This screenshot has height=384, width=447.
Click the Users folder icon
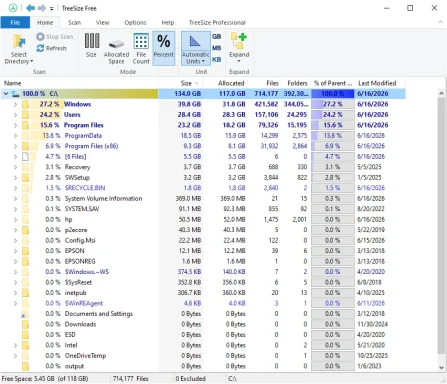[25, 115]
